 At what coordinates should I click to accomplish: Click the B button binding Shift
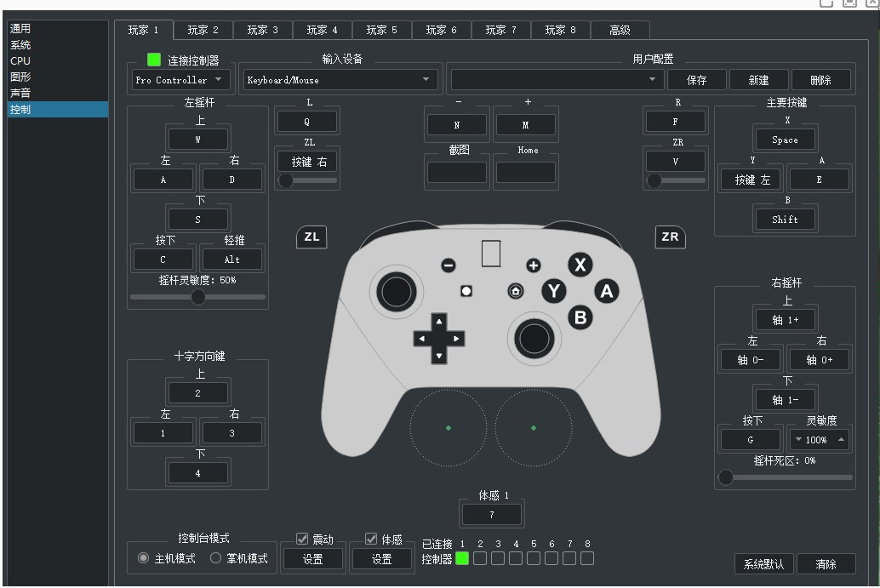[x=785, y=220]
